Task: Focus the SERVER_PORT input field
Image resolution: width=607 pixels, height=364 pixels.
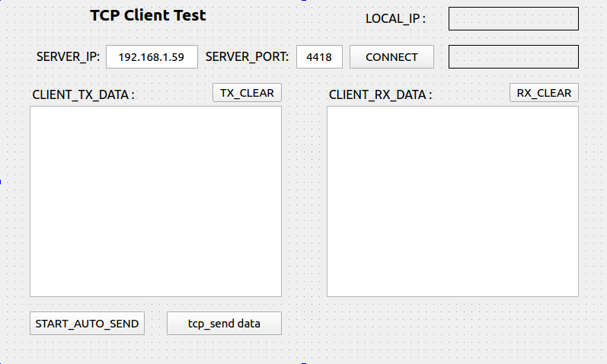Action: tap(319, 57)
